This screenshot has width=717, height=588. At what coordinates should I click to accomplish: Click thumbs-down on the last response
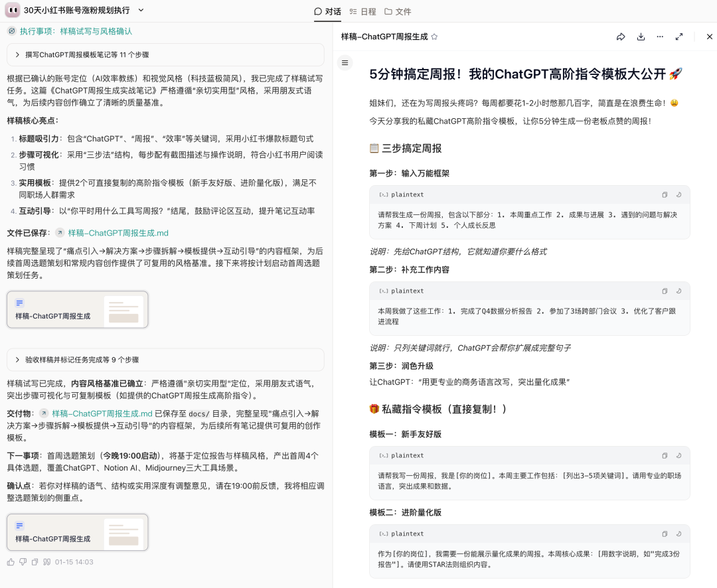(23, 562)
